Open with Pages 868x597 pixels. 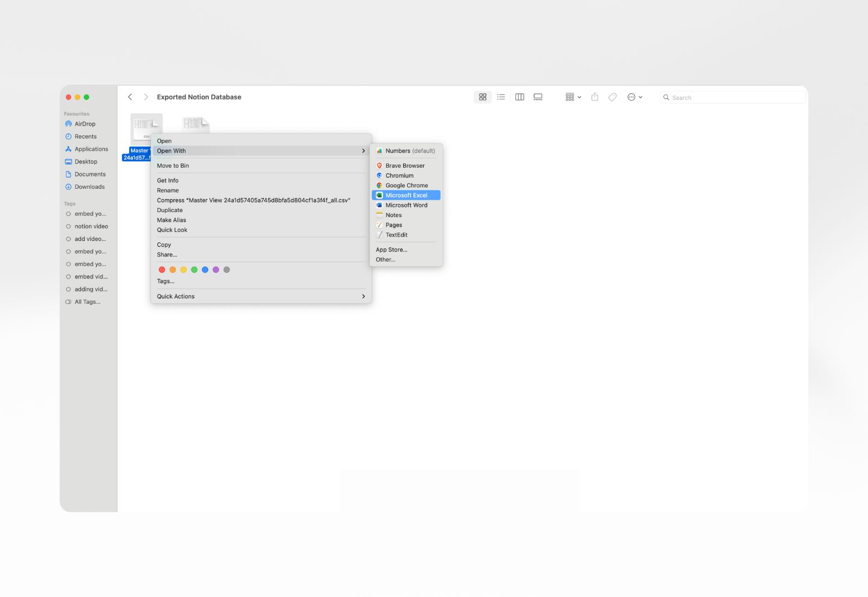(406, 225)
